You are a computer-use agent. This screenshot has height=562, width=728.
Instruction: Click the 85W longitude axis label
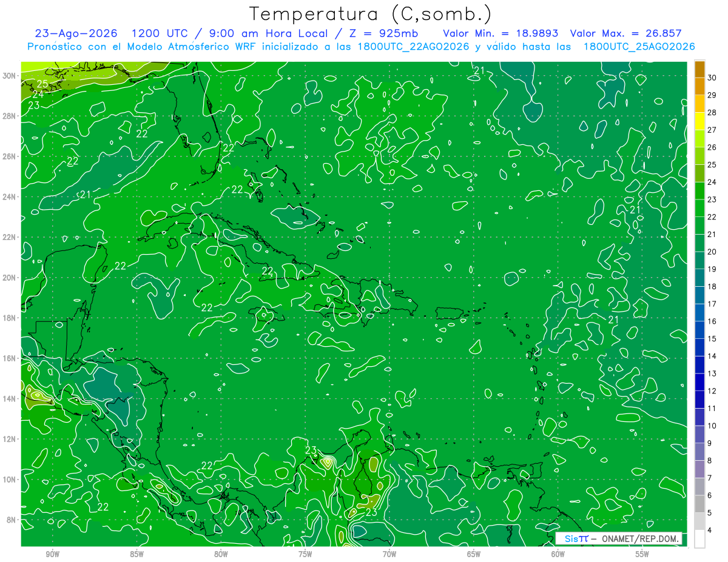(x=137, y=554)
